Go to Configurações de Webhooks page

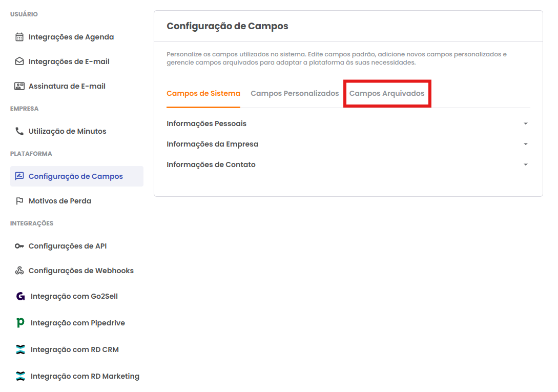coord(81,271)
